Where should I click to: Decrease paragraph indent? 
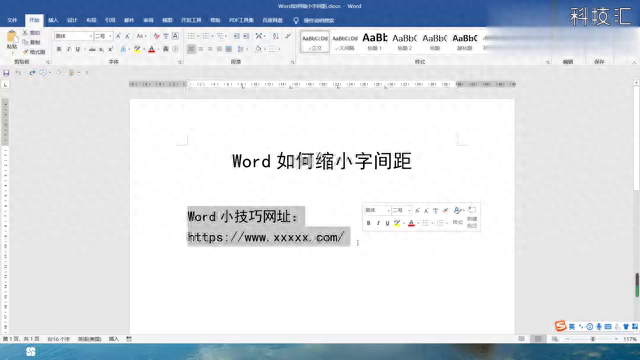pos(237,36)
